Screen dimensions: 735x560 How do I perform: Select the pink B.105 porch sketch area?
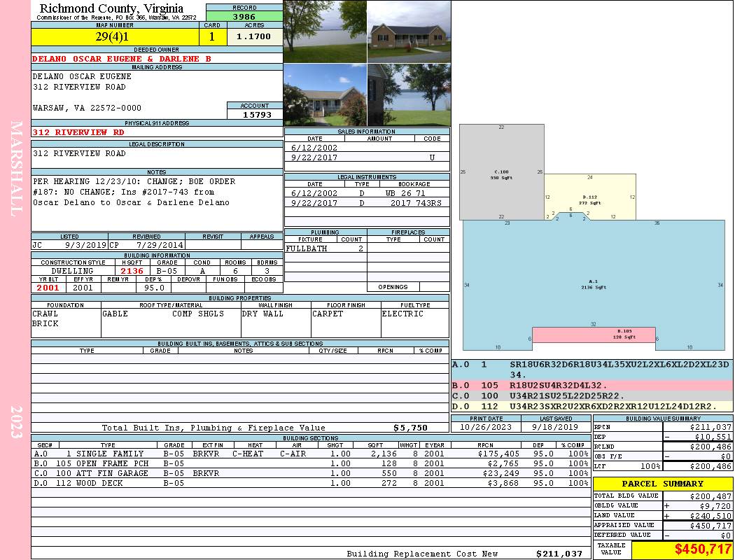(593, 334)
